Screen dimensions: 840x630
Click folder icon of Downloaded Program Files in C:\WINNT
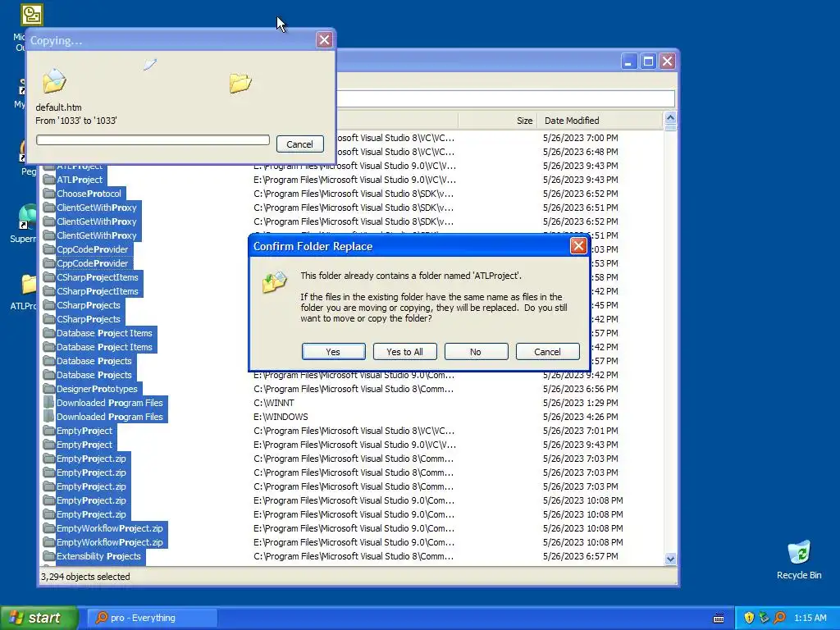tap(48, 402)
